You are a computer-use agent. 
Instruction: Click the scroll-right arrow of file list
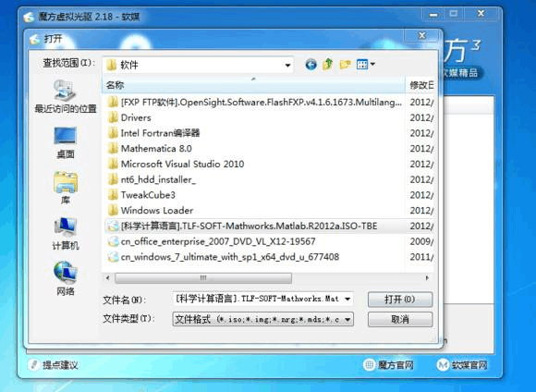click(427, 277)
